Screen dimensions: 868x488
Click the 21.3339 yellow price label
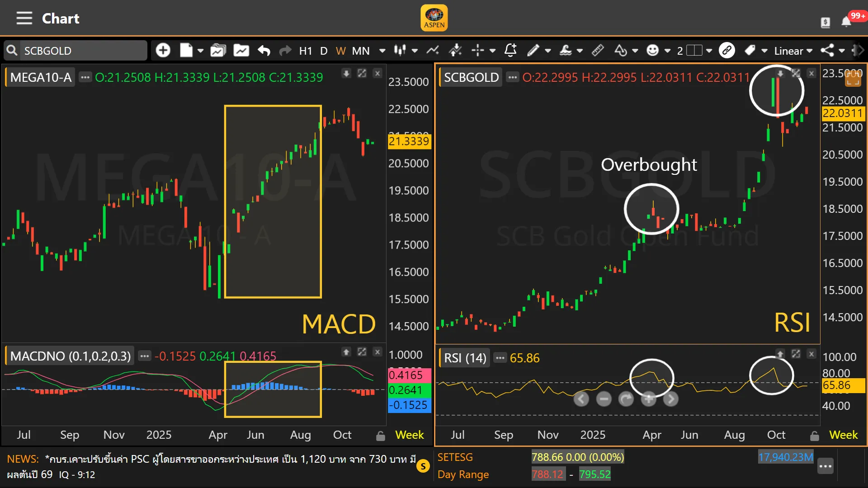pyautogui.click(x=409, y=141)
